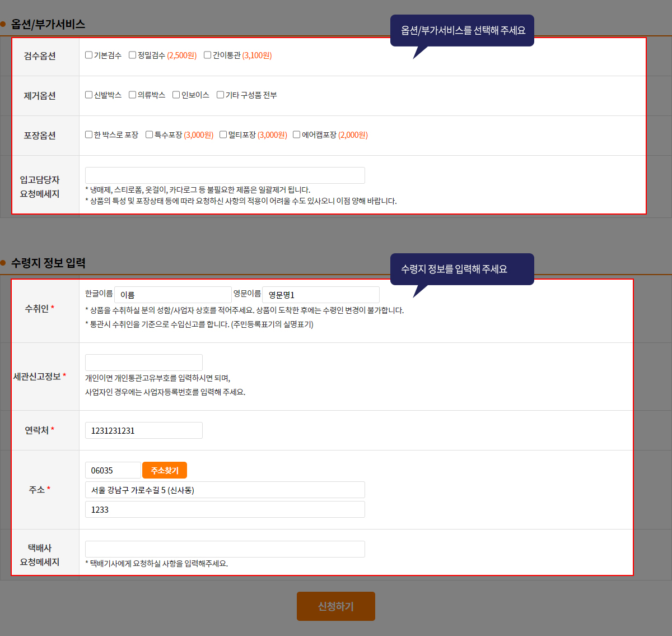Focus the 한글이름 input field
The height and width of the screenshot is (636, 672).
coord(172,295)
